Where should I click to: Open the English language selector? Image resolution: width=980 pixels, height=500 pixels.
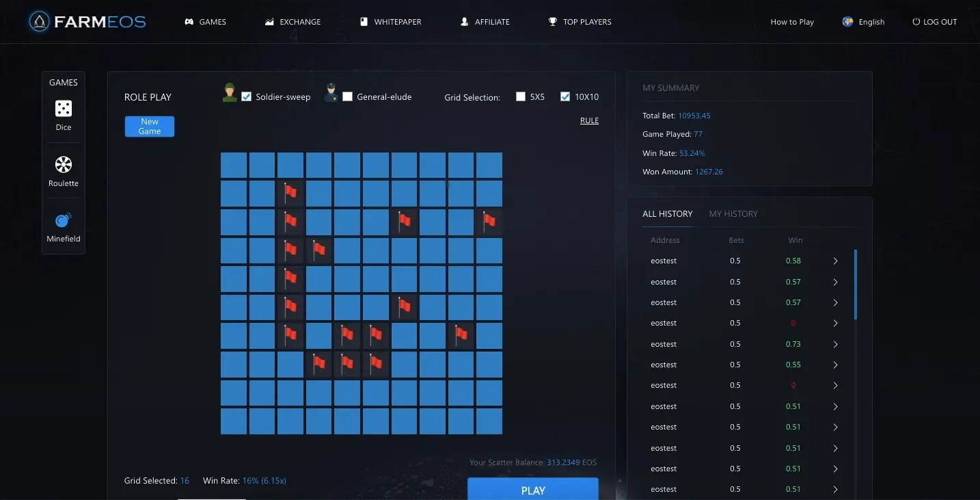pyautogui.click(x=864, y=22)
